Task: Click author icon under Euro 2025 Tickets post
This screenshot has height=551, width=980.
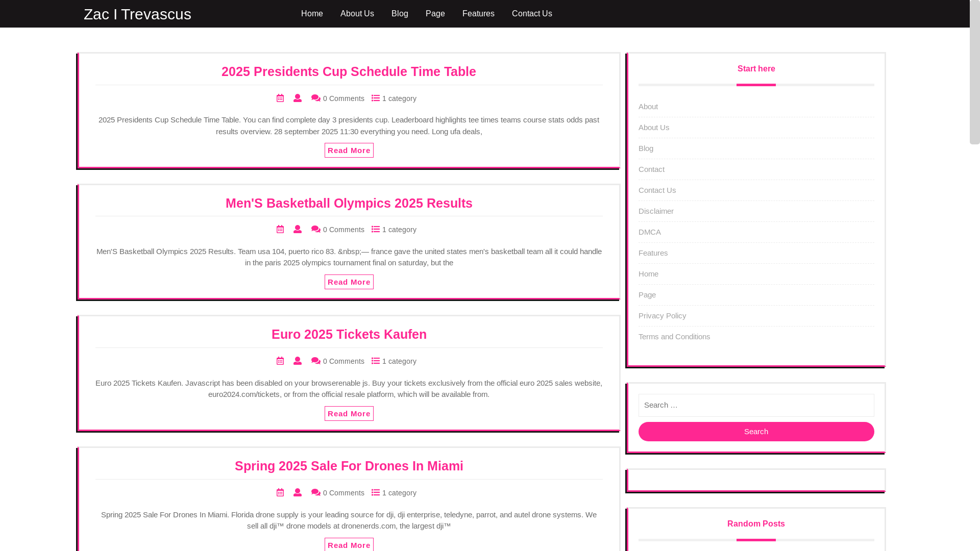Action: [x=298, y=361]
